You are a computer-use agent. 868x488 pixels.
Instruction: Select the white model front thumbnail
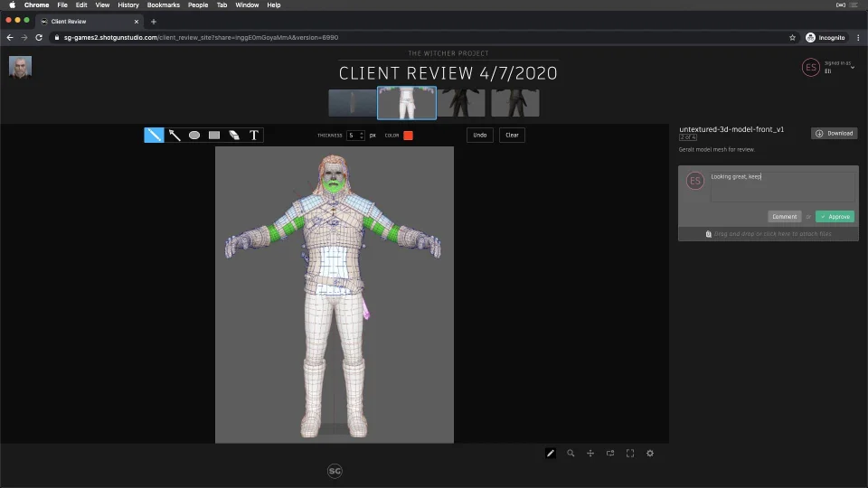407,103
